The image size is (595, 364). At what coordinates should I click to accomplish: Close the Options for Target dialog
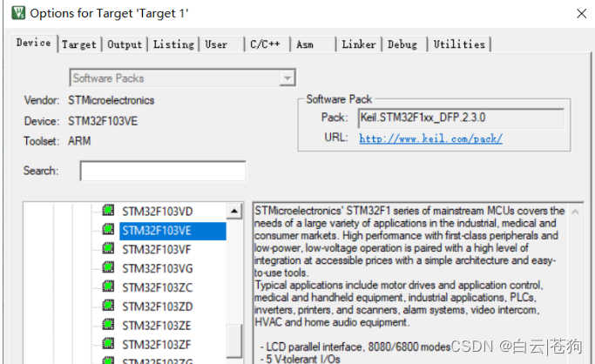(x=581, y=14)
